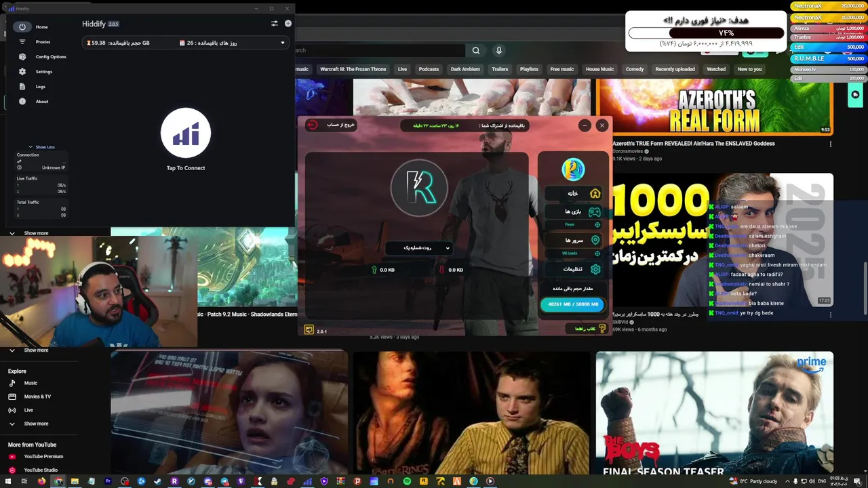Open Telegram from the taskbar

(224, 481)
